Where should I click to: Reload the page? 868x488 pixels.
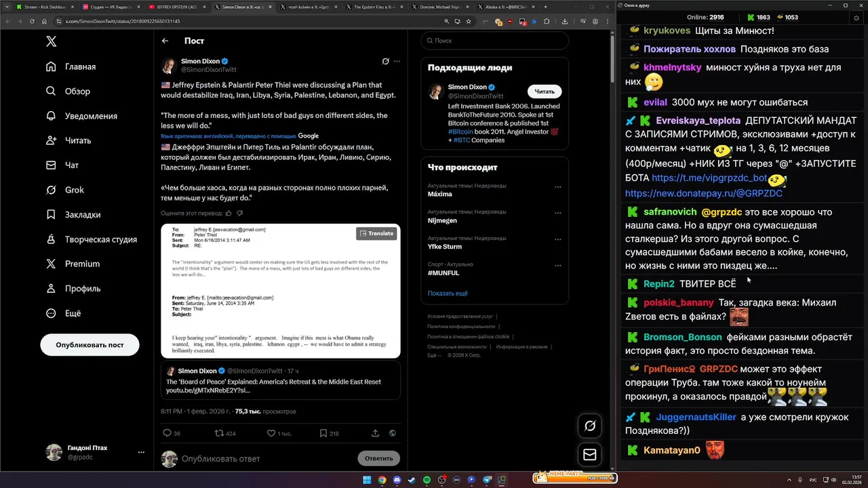coord(32,22)
